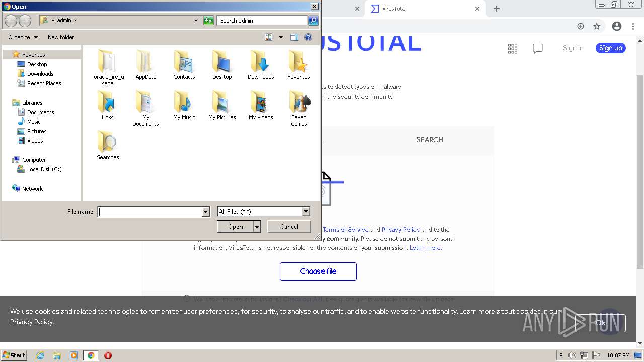The height and width of the screenshot is (362, 644).
Task: Open dialog help question mark icon
Action: (308, 37)
